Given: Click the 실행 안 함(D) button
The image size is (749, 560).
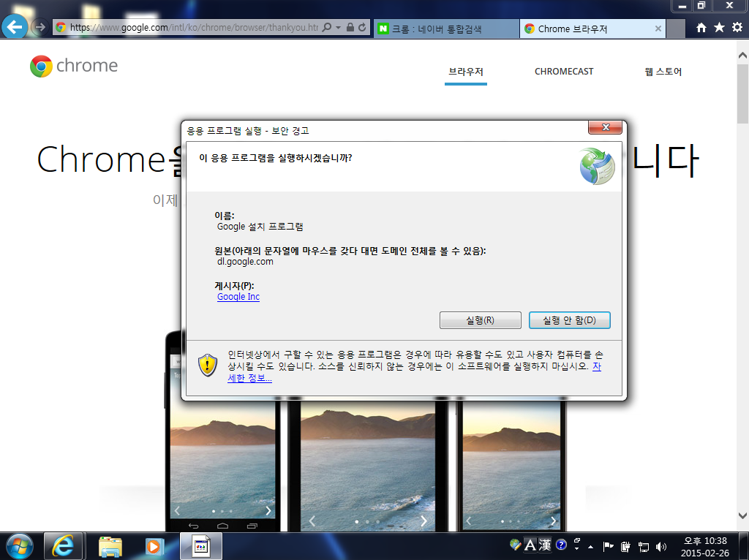Looking at the screenshot, I should click(x=569, y=320).
